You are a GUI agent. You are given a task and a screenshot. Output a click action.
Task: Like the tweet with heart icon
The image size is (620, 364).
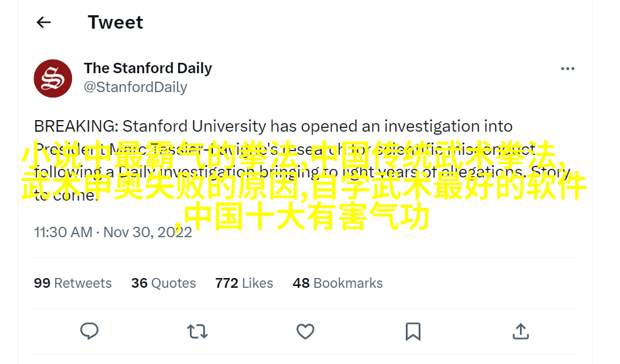coord(305,331)
